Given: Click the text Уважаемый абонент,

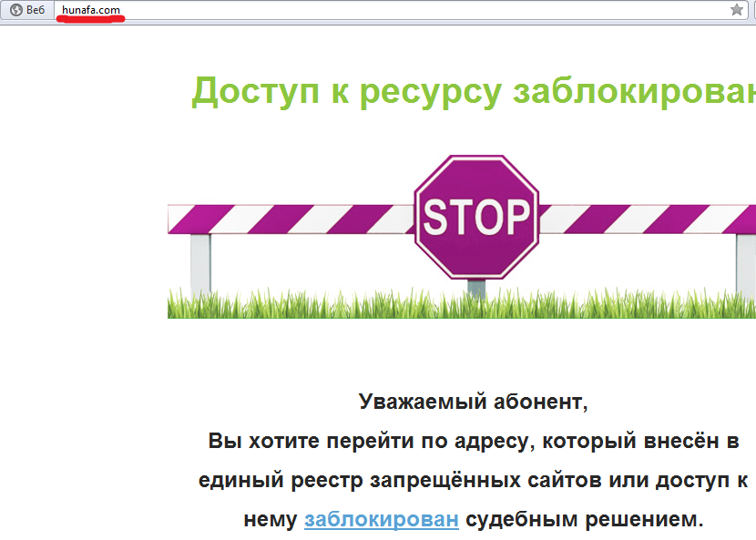Looking at the screenshot, I should point(474,402).
